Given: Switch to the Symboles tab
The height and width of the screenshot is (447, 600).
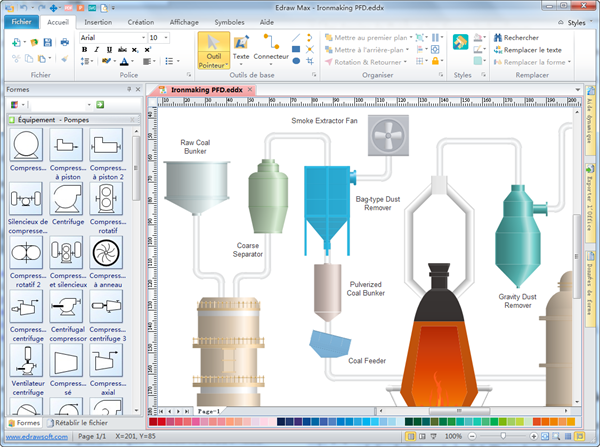Looking at the screenshot, I should [x=228, y=20].
